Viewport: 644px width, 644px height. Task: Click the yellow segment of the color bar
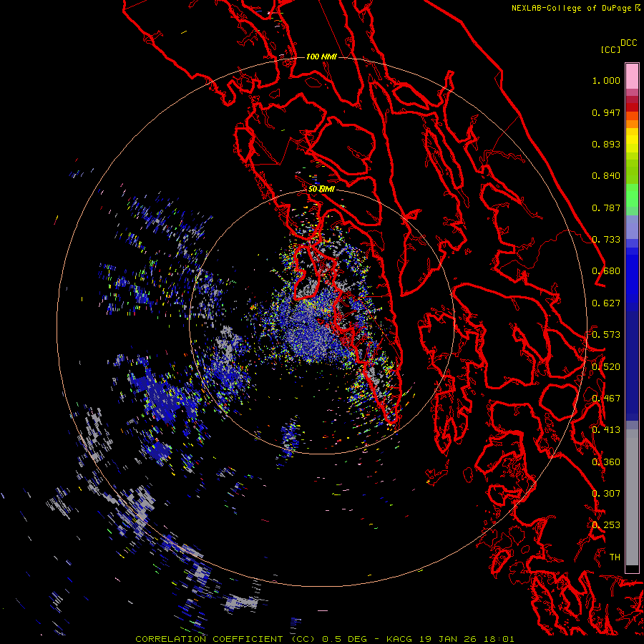tap(632, 140)
